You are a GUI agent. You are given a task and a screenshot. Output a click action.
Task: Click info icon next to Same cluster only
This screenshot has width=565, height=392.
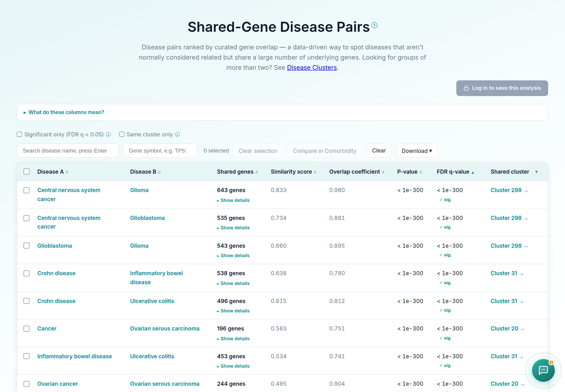pyautogui.click(x=177, y=134)
